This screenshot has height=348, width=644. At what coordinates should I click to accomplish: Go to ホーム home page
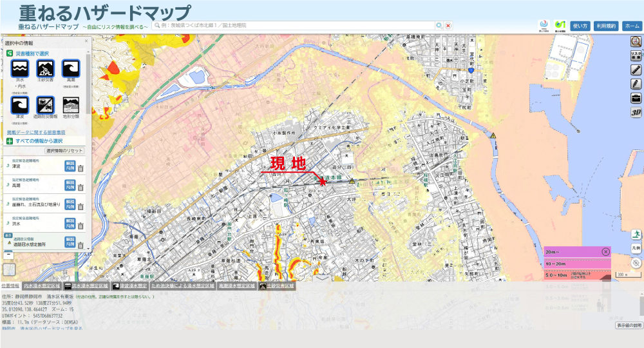tap(632, 26)
